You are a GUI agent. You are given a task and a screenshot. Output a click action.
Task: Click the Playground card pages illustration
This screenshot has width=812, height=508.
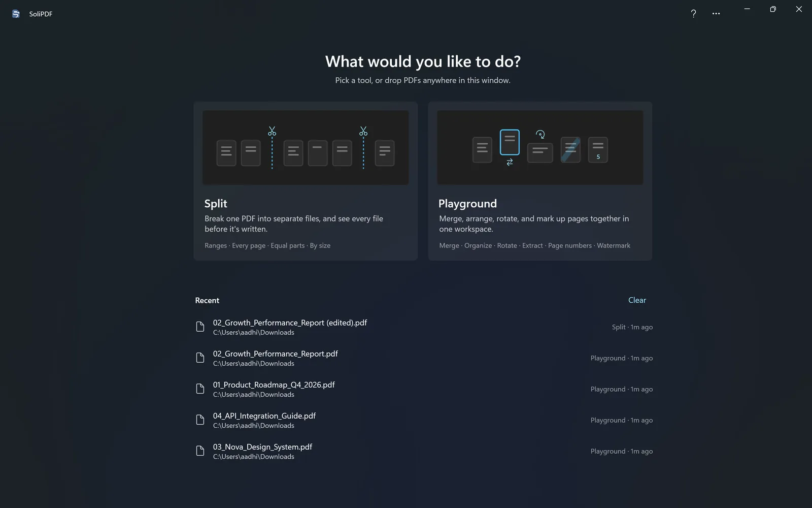point(540,147)
